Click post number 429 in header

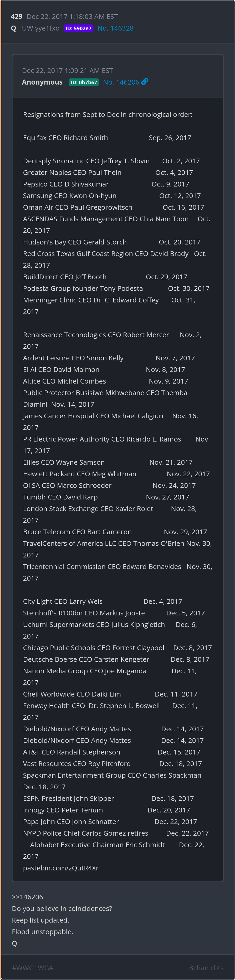16,17
